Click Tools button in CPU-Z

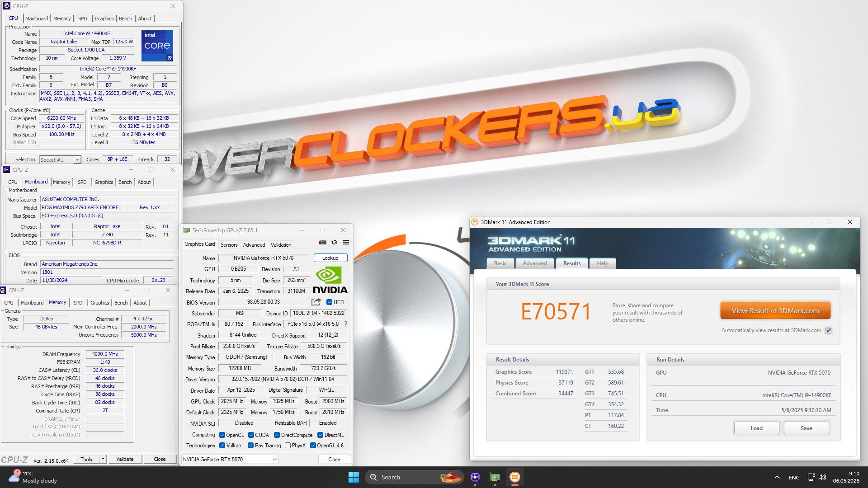pos(86,459)
